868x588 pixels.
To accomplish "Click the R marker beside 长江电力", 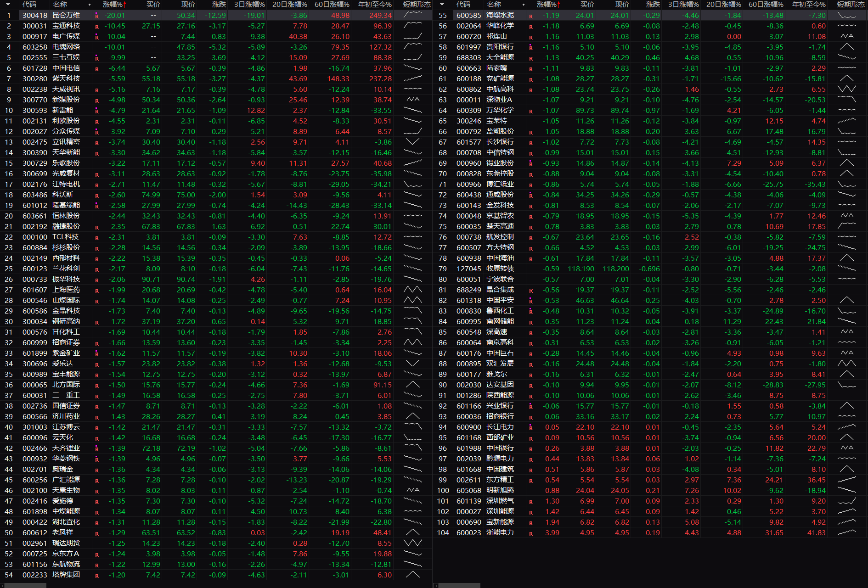I will tap(531, 428).
